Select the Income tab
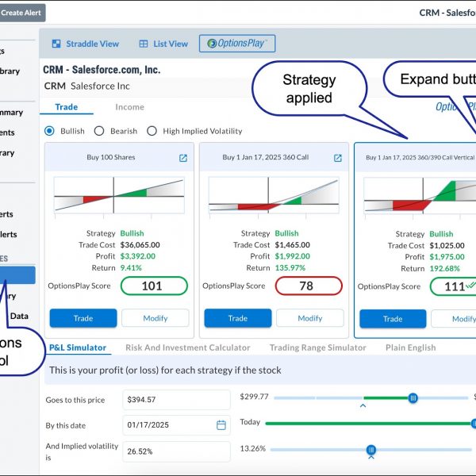This screenshot has width=476, height=476. 129,107
